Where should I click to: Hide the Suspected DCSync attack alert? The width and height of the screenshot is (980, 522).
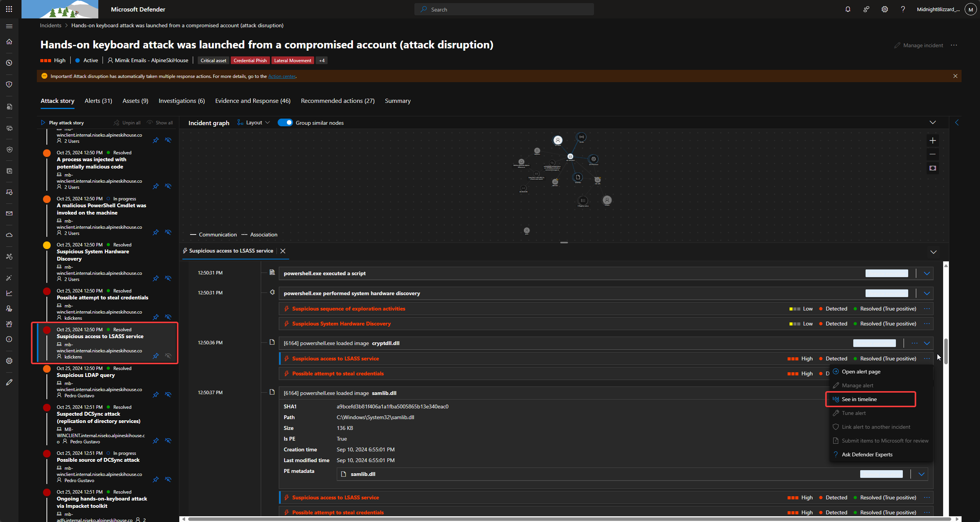[168, 441]
